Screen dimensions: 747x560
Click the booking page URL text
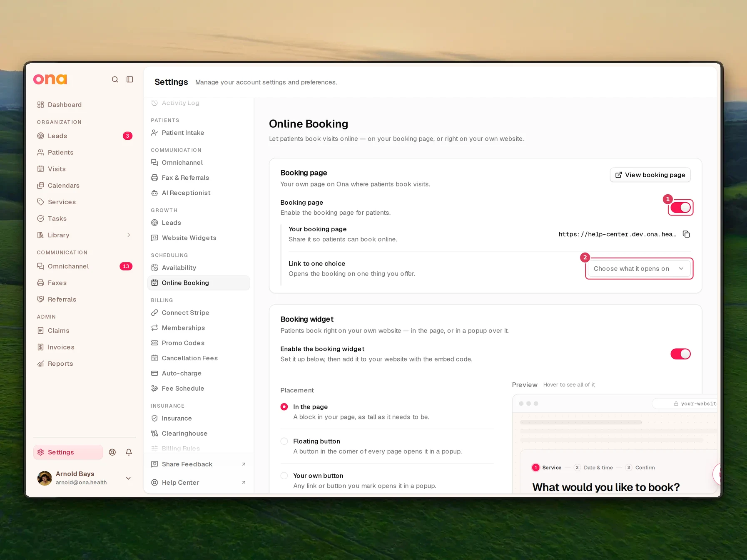click(x=617, y=234)
